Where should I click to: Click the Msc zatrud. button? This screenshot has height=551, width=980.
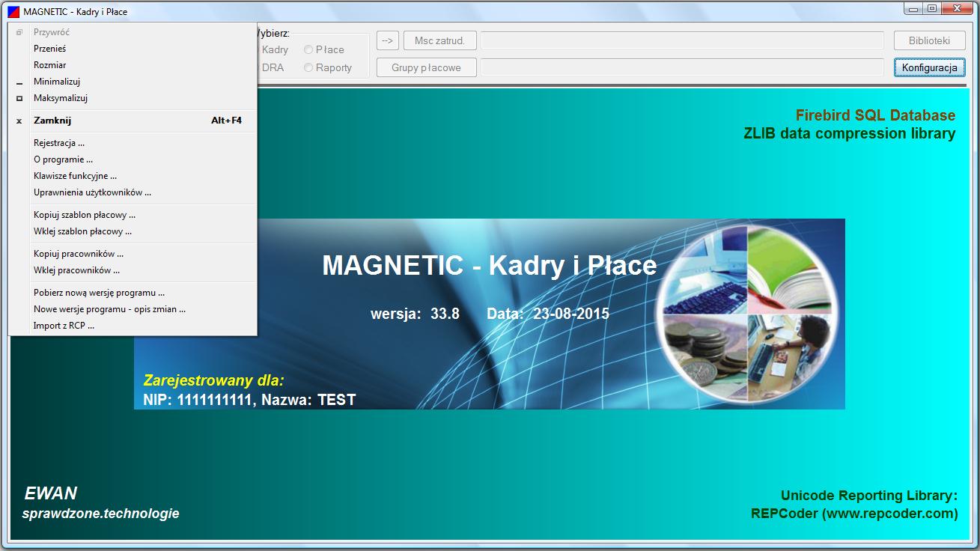pyautogui.click(x=440, y=40)
